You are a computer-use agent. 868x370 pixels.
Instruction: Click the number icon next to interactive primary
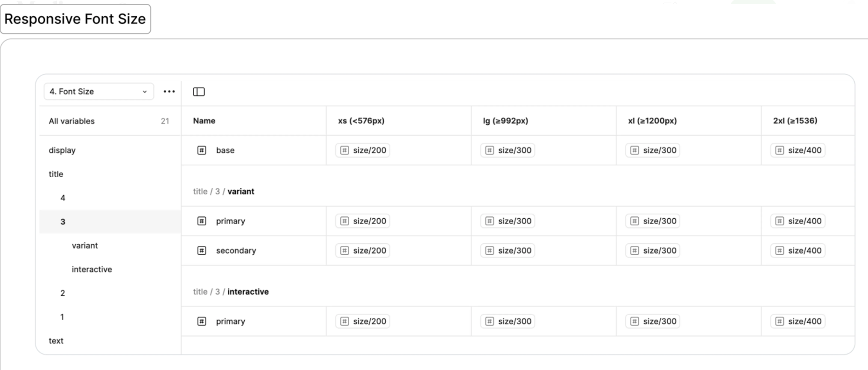coord(202,321)
